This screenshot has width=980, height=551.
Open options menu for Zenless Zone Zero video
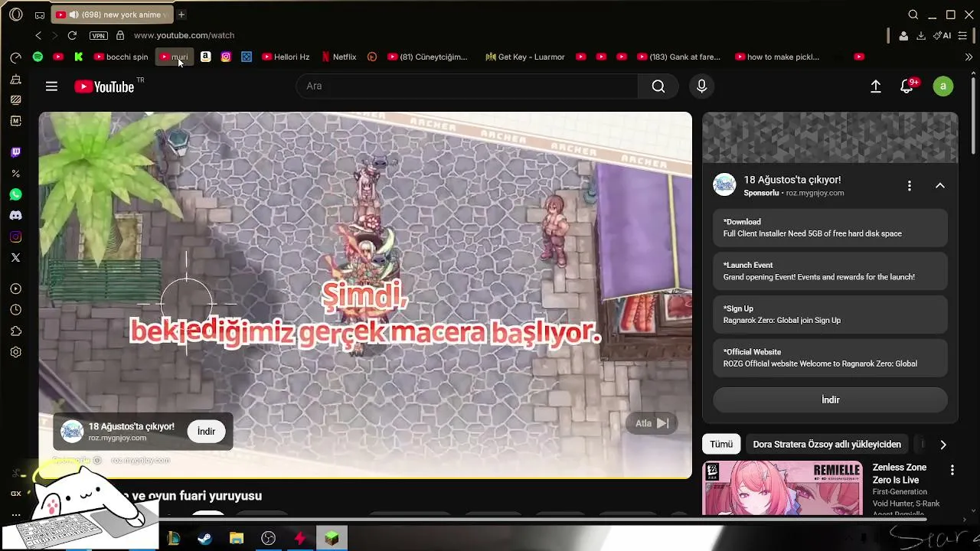952,470
